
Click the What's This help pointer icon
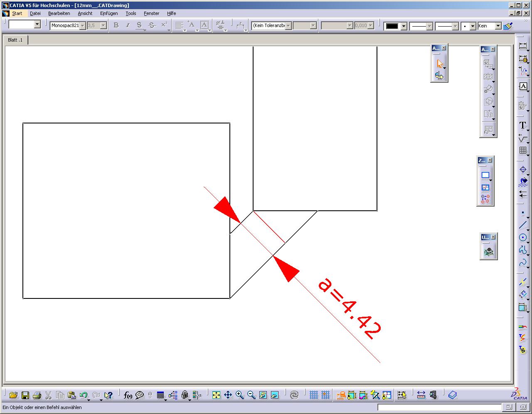tap(108, 395)
